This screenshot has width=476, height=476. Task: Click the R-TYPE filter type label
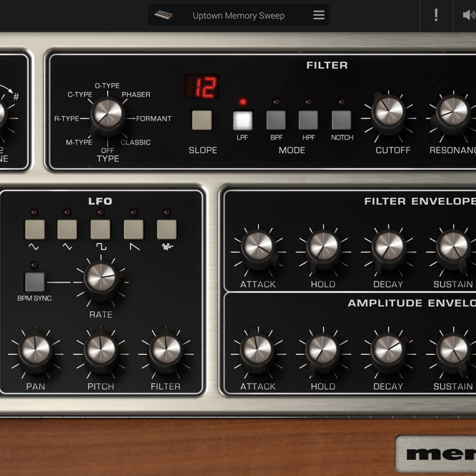click(67, 119)
